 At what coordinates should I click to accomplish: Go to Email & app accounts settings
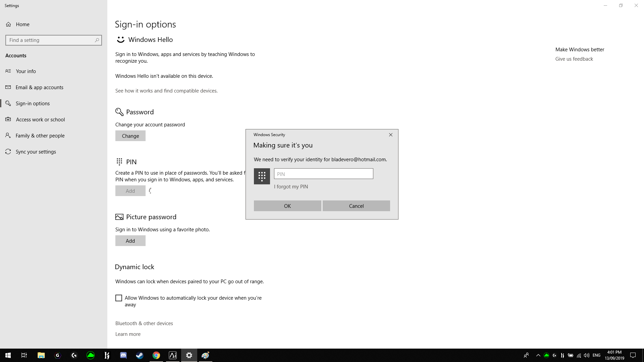pos(39,87)
